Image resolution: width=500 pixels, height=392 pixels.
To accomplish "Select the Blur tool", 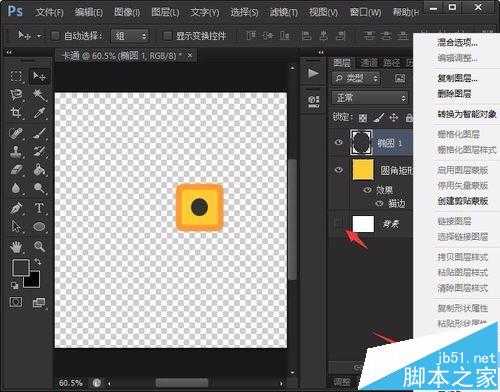I will [x=16, y=188].
